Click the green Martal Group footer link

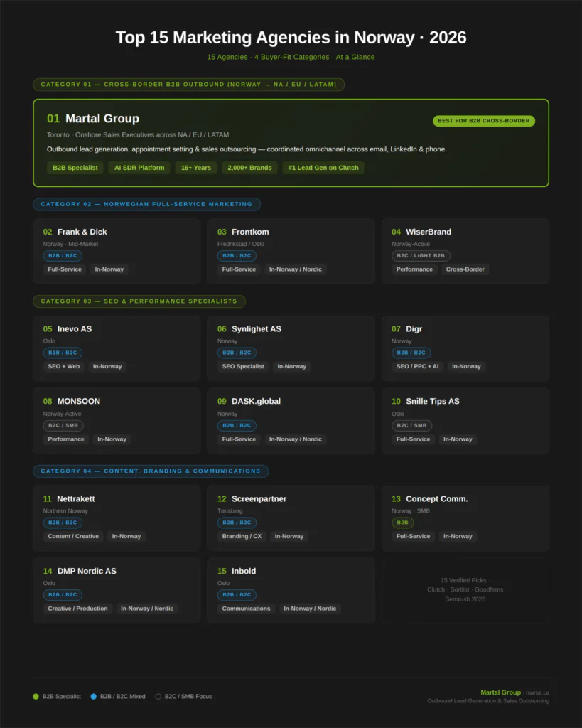point(500,692)
